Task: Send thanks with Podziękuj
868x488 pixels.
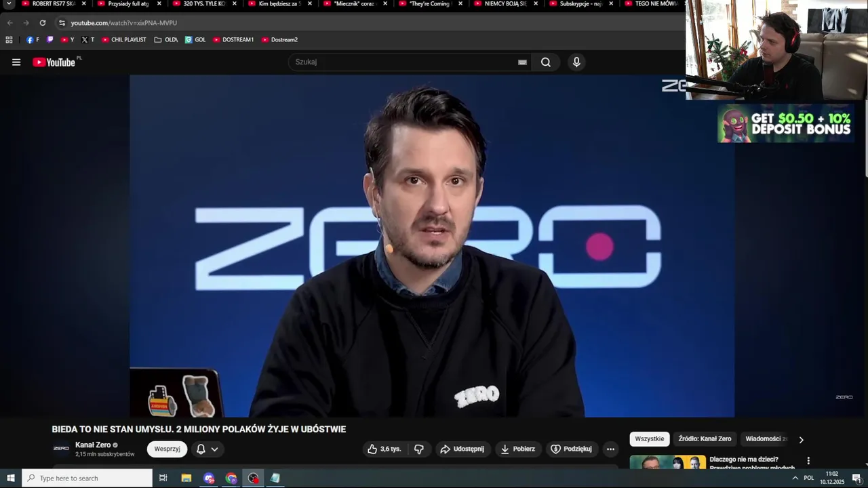Action: pos(571,449)
